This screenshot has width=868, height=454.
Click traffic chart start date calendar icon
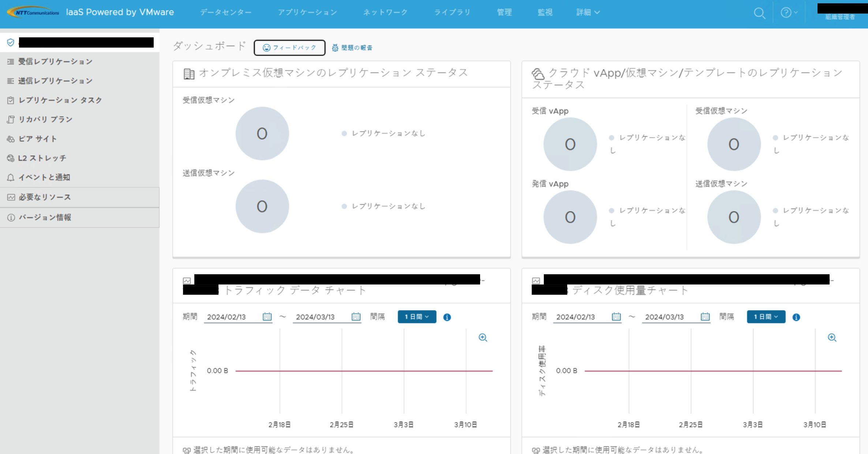(267, 317)
